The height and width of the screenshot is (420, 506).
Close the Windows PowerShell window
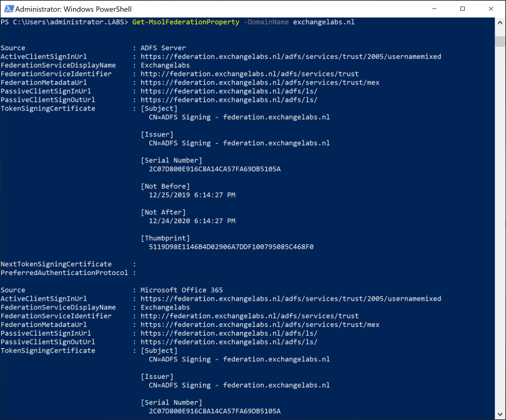click(x=492, y=9)
